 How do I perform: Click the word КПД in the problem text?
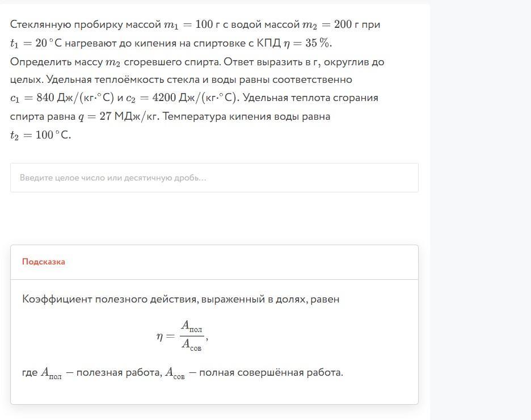[269, 44]
